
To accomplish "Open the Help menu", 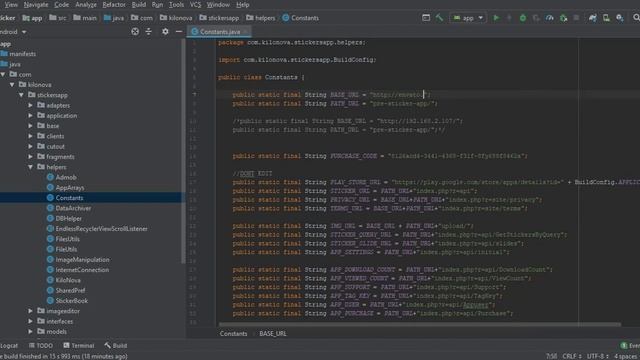I will 242,4.
